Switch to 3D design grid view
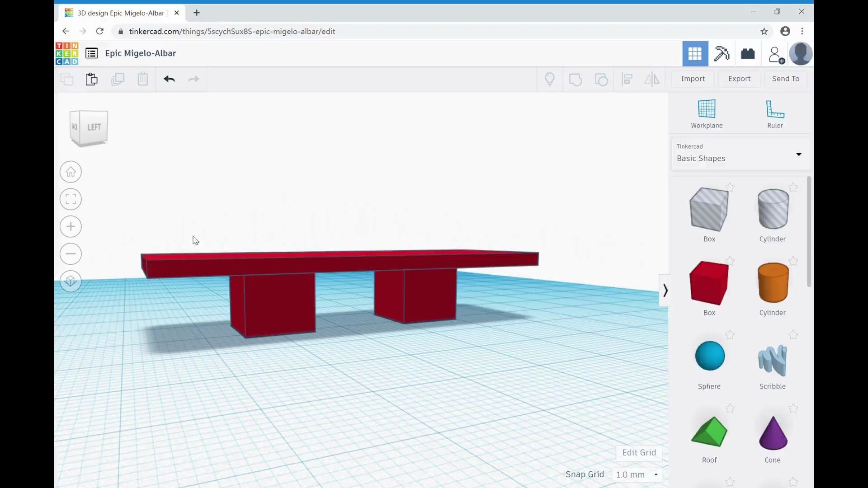The height and width of the screenshot is (488, 868). pos(695,54)
